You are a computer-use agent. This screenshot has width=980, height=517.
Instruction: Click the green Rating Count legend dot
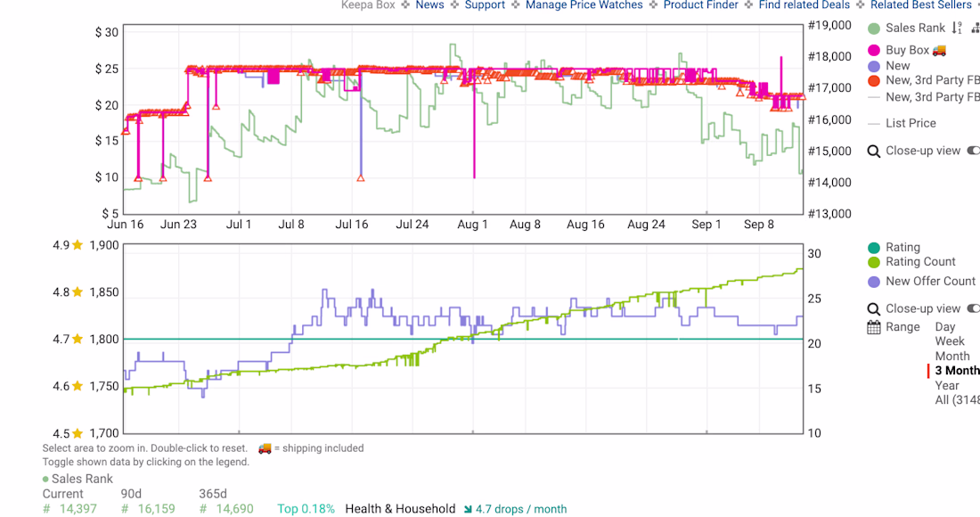pyautogui.click(x=874, y=263)
